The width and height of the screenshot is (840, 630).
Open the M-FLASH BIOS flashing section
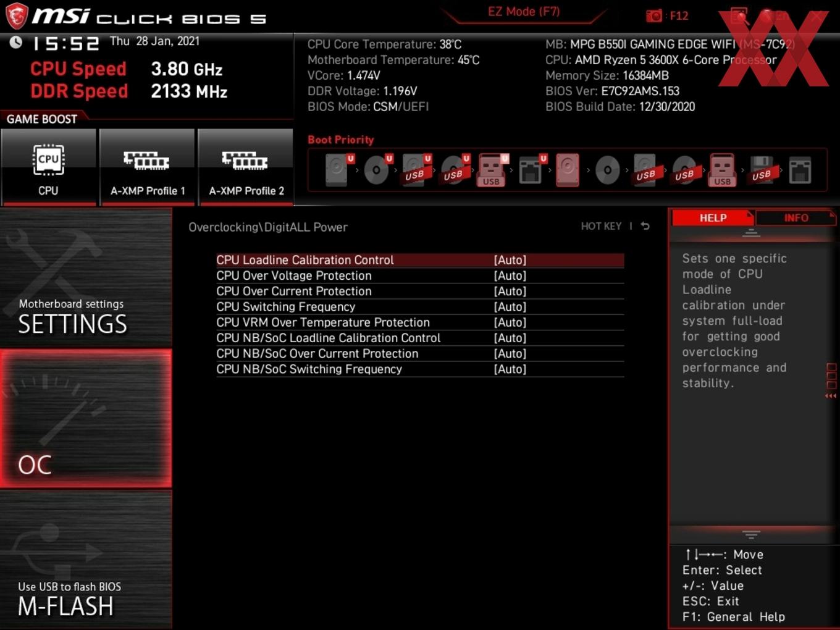click(x=86, y=560)
